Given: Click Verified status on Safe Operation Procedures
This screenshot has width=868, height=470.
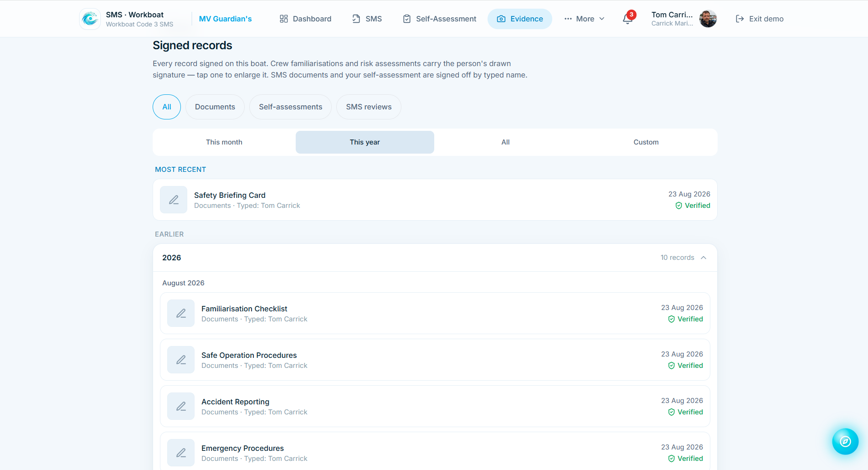Looking at the screenshot, I should coord(685,366).
